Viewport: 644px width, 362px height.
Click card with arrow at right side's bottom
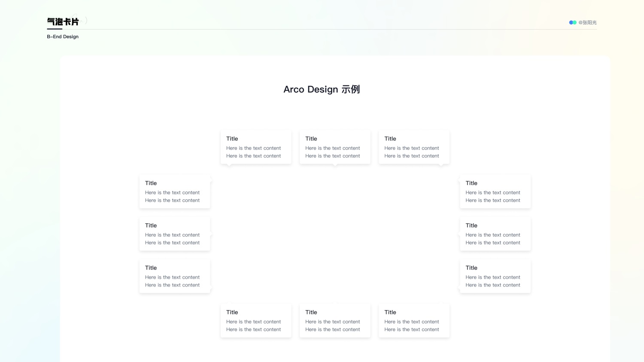(x=175, y=276)
